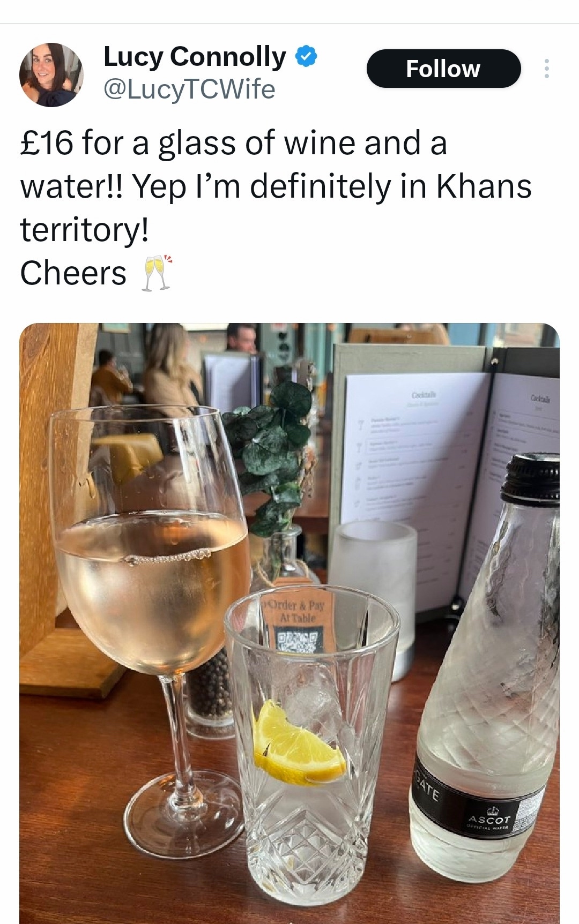Open the user's profile avatar
The image size is (579, 924).
[x=51, y=75]
